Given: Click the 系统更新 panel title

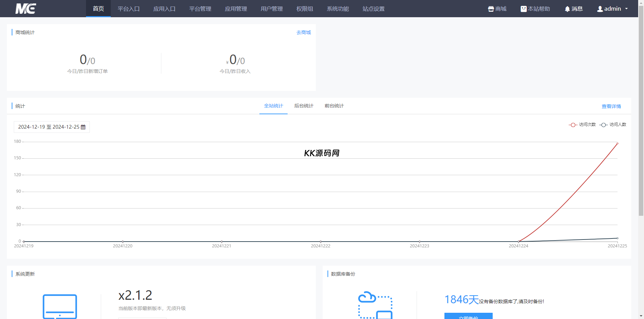Looking at the screenshot, I should point(25,274).
